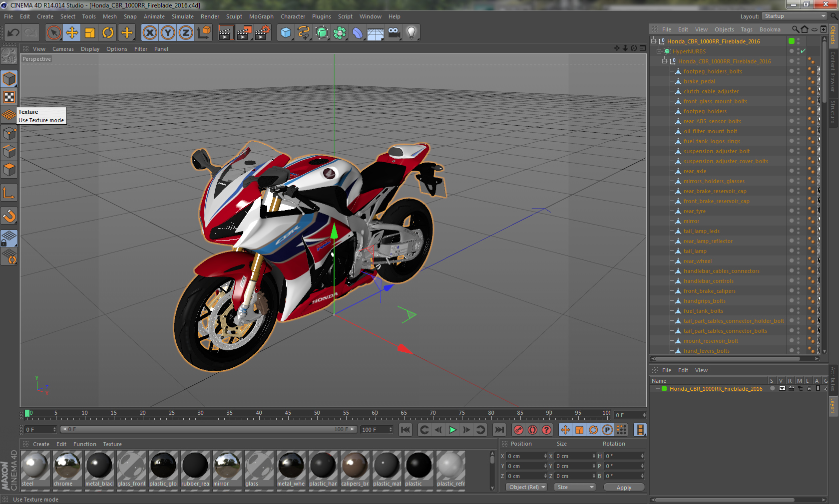
Task: Open viewport Filter menu
Action: [141, 49]
